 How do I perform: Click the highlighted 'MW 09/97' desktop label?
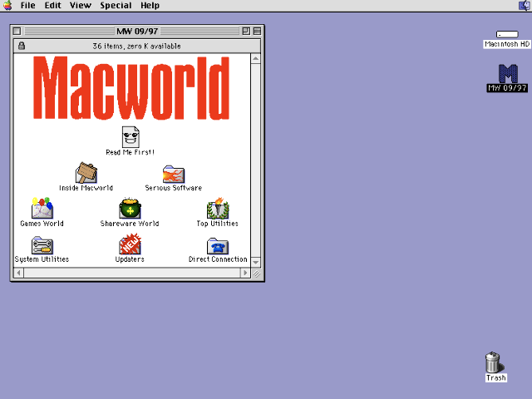tap(507, 88)
